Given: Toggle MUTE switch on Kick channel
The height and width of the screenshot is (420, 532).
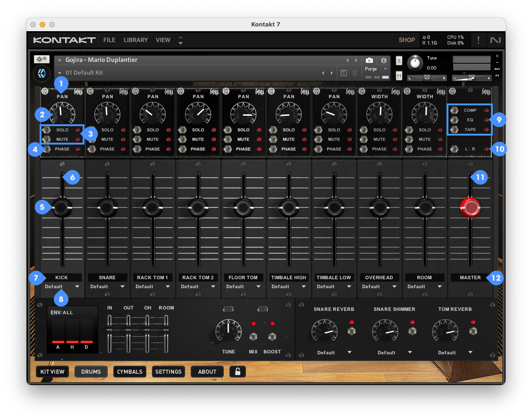Looking at the screenshot, I should (47, 139).
